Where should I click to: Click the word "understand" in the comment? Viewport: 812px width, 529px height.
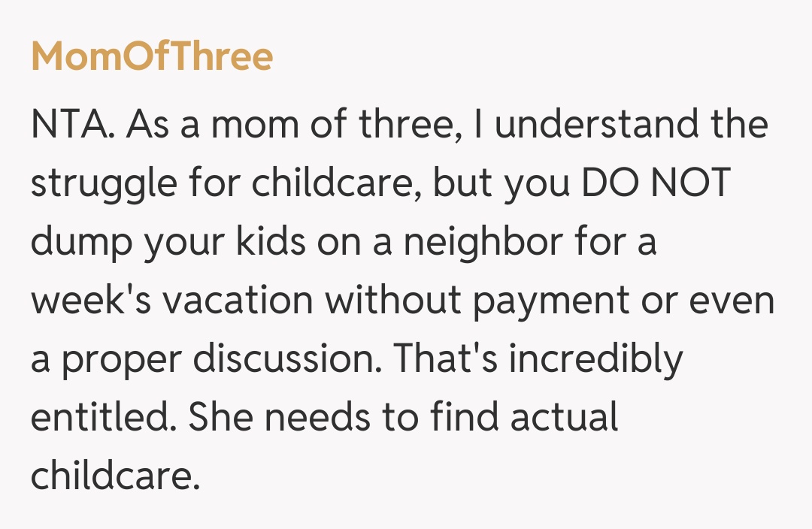coord(601,125)
